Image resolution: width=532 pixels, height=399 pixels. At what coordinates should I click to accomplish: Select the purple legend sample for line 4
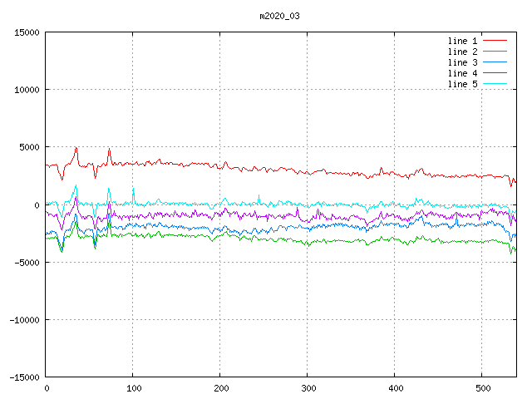[495, 73]
